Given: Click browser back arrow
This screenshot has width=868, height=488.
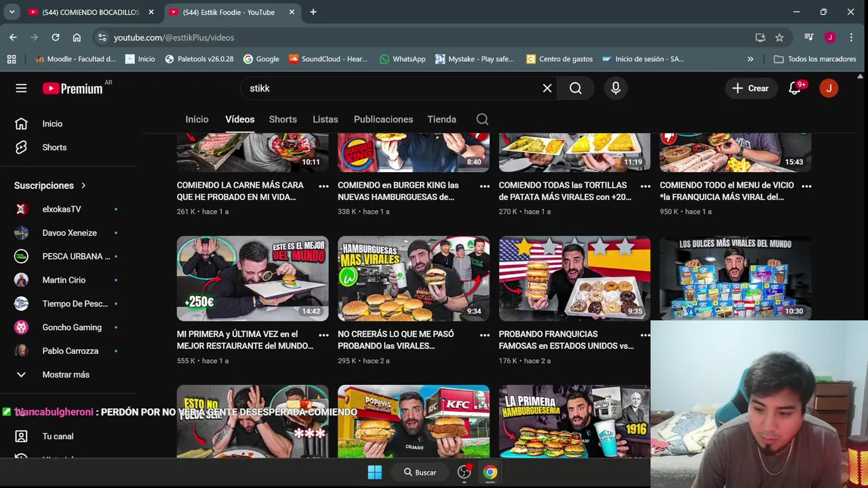Looking at the screenshot, I should tap(13, 37).
